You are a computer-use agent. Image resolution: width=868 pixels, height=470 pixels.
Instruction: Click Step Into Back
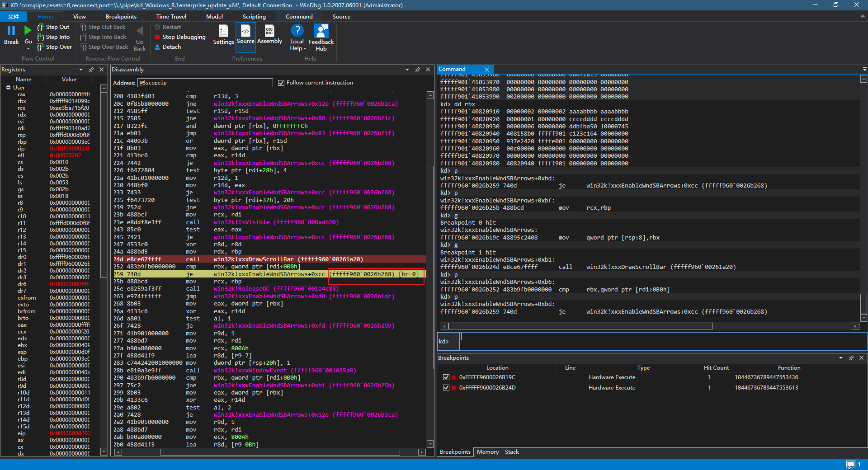pos(103,37)
